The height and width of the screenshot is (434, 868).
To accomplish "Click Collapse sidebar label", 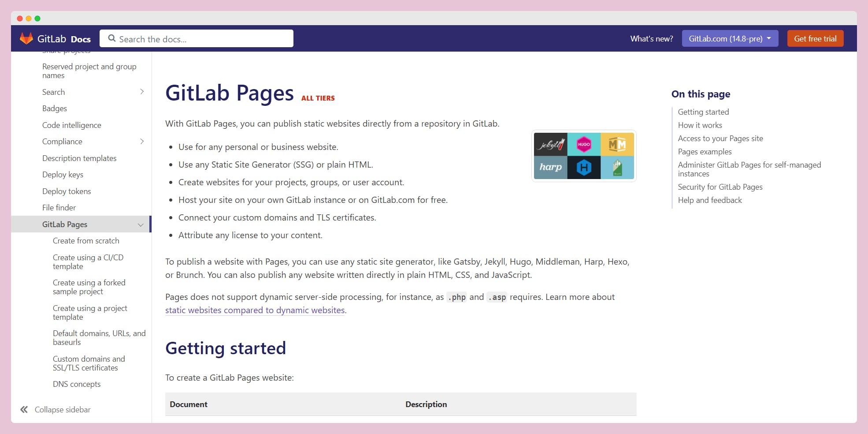I will tap(63, 410).
